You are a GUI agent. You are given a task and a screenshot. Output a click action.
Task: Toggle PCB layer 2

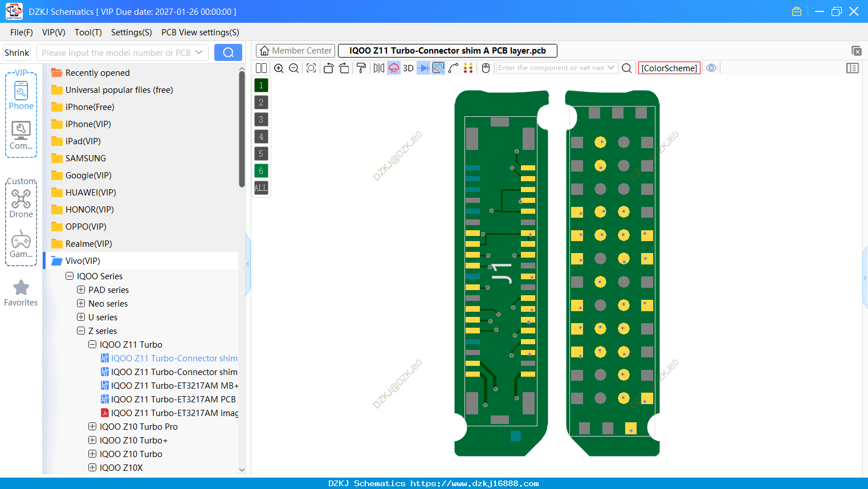coord(261,103)
